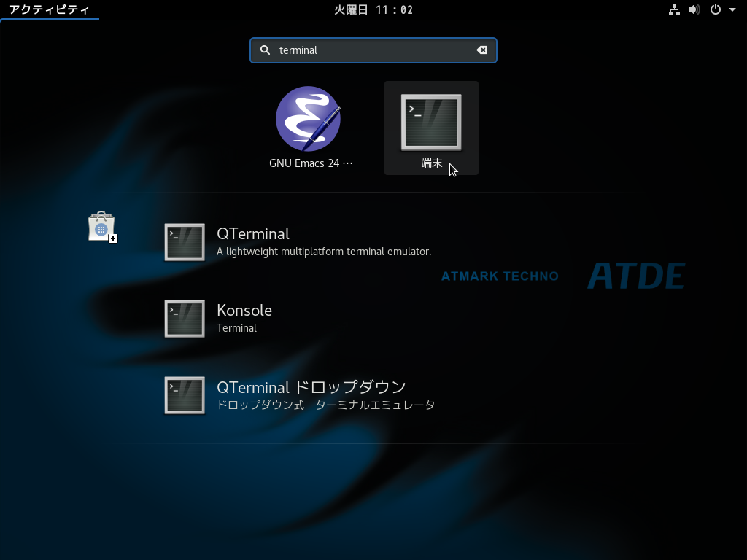
Task: Click the Konsole result icon
Action: [x=185, y=319]
